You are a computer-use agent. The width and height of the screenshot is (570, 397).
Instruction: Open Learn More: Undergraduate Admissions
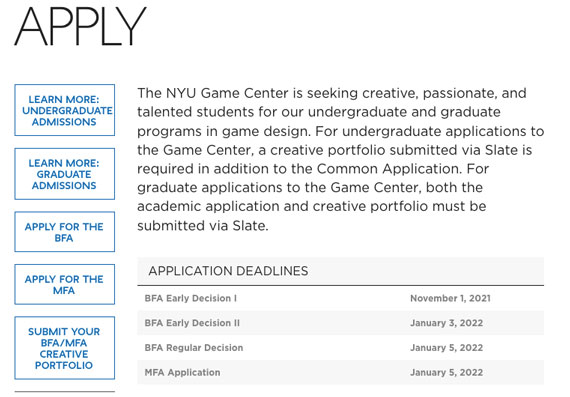(65, 110)
